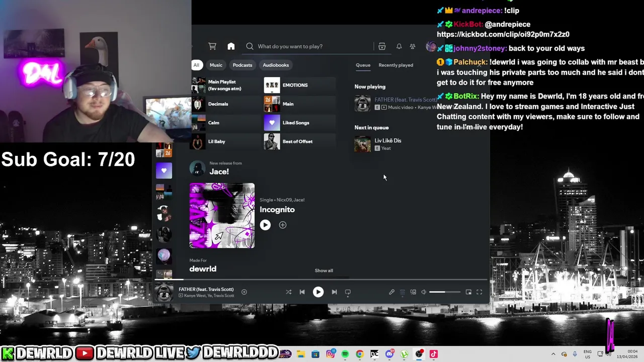This screenshot has width=644, height=362.
Task: Play the Incognito single
Action: (x=265, y=225)
